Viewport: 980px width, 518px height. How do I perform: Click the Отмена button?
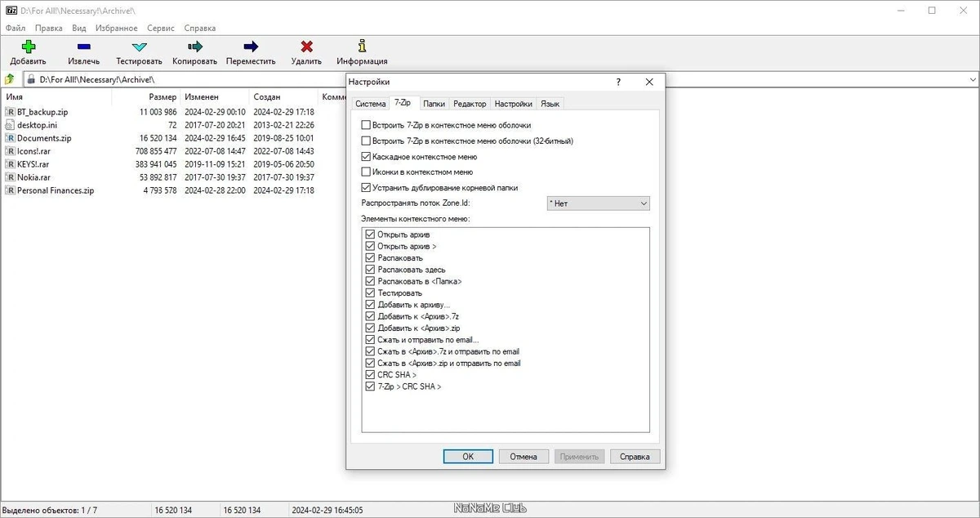pos(523,457)
